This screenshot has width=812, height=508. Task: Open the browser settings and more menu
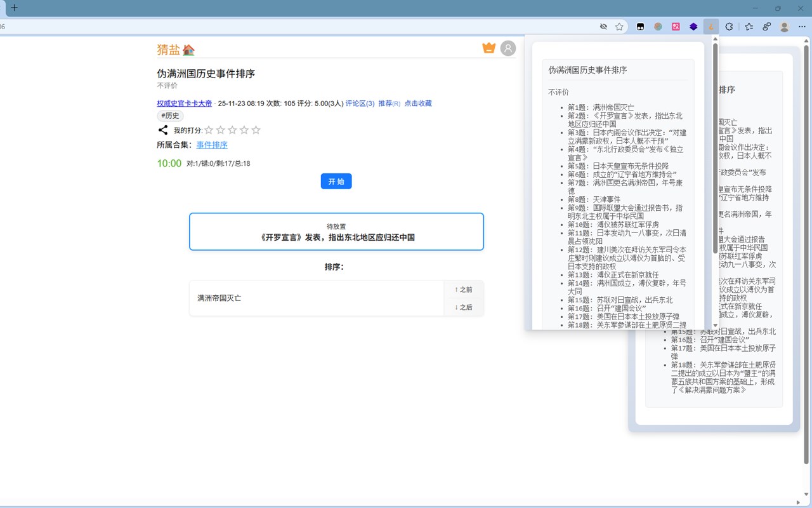coord(802,27)
